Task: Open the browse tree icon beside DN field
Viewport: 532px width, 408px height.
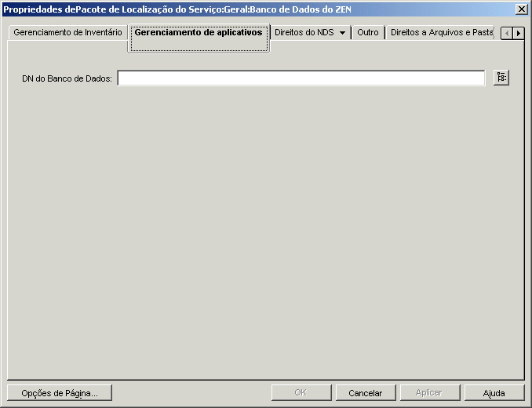Action: coord(501,78)
